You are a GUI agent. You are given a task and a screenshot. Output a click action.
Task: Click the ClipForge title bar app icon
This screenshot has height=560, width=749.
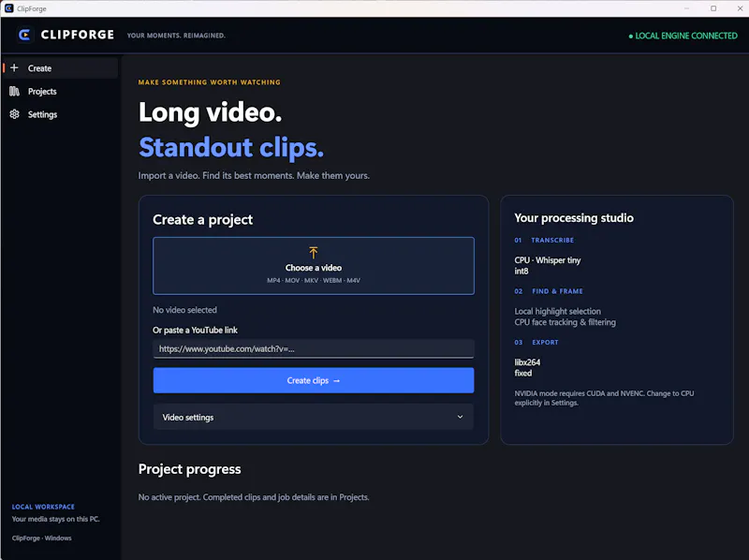pos(8,8)
